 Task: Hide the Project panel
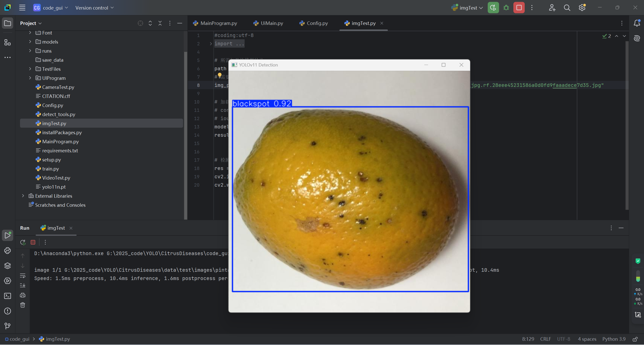(x=180, y=23)
